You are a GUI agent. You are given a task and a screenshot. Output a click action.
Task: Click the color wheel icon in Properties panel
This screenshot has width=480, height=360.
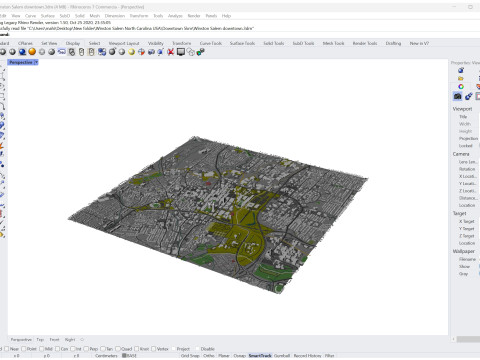[x=461, y=87]
